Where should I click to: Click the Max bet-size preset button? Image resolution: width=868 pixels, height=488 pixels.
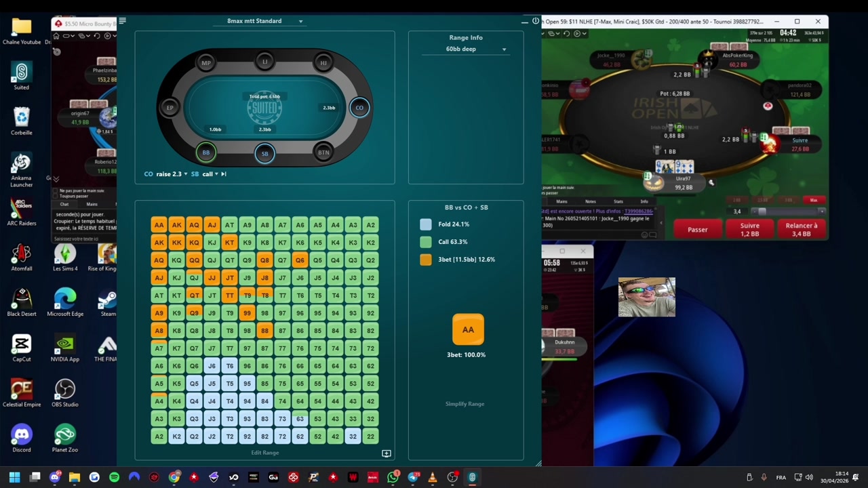pos(814,200)
